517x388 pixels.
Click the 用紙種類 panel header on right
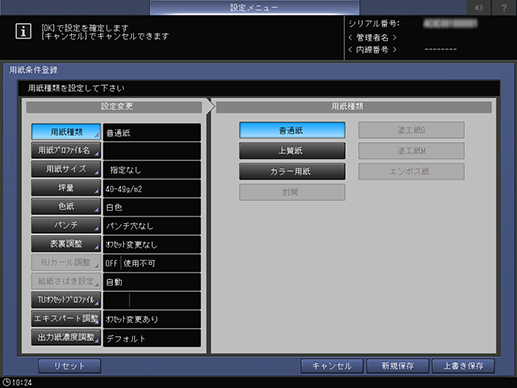pyautogui.click(x=354, y=107)
